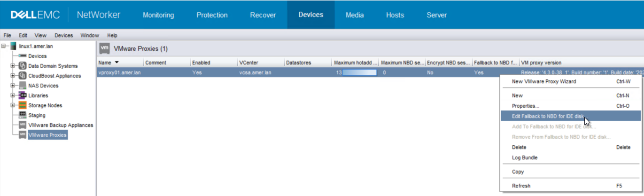Open the Window menu
644x196 pixels.
(90, 35)
